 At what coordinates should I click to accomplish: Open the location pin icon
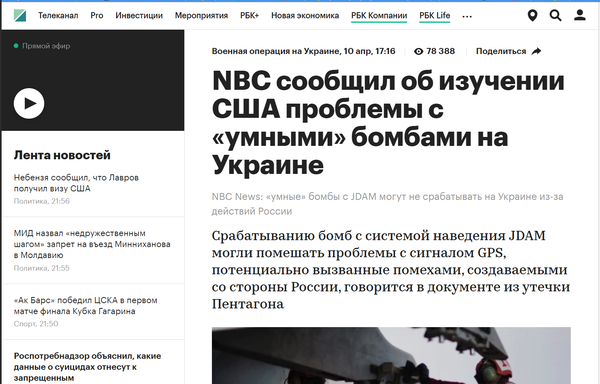(x=532, y=16)
